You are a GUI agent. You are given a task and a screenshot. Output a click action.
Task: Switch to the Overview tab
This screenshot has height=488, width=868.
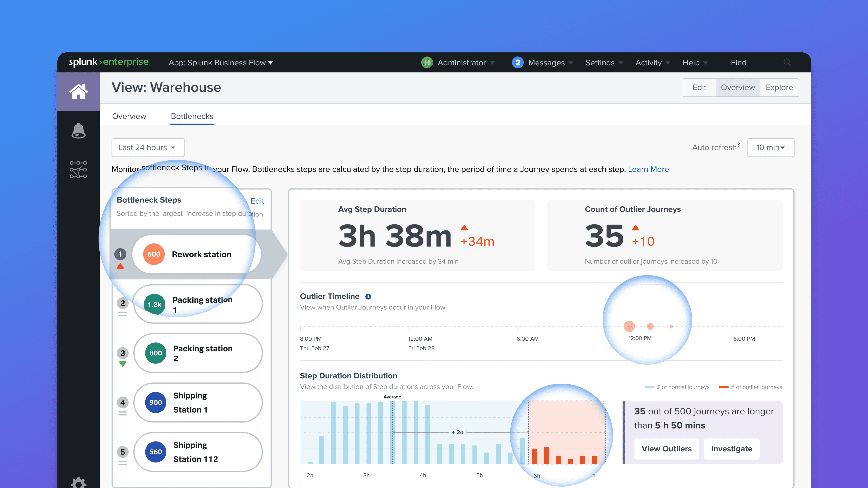[129, 116]
